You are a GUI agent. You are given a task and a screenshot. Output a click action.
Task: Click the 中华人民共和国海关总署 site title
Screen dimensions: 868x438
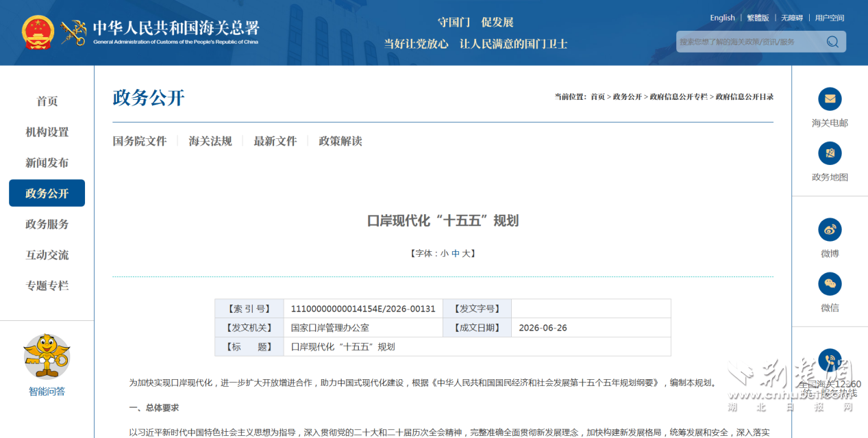(176, 29)
